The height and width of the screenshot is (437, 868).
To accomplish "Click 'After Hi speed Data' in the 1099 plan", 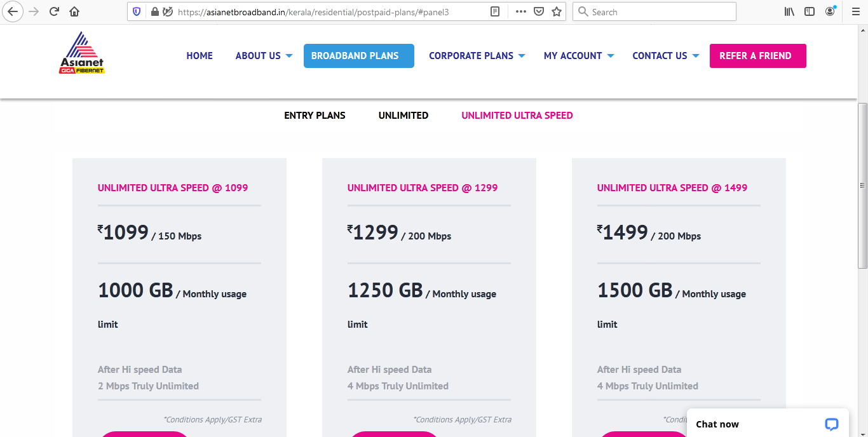I will (140, 370).
